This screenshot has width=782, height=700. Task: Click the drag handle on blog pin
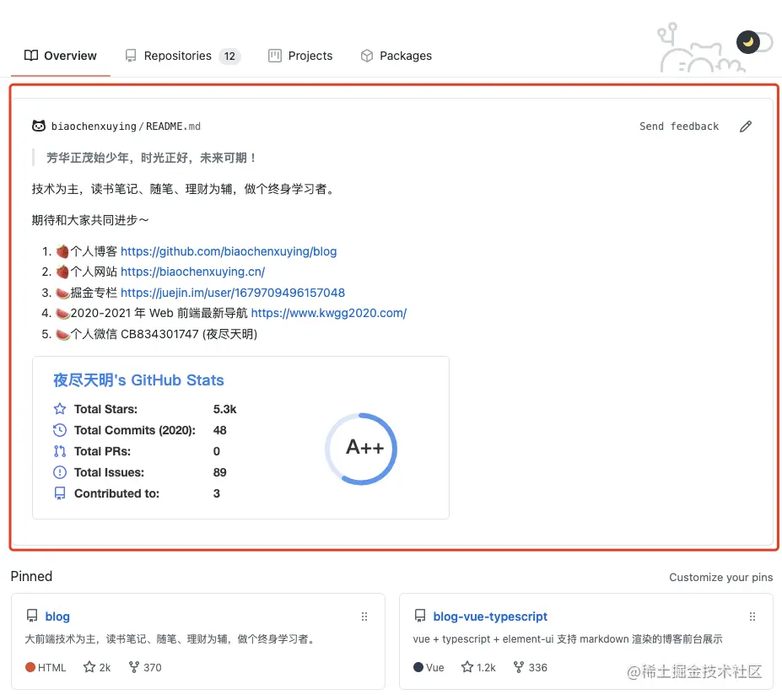click(x=364, y=617)
